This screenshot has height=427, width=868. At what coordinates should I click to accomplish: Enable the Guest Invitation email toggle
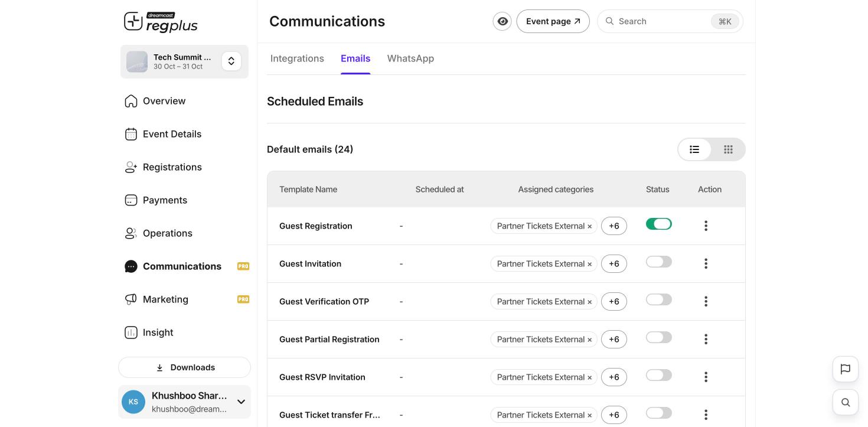point(659,262)
